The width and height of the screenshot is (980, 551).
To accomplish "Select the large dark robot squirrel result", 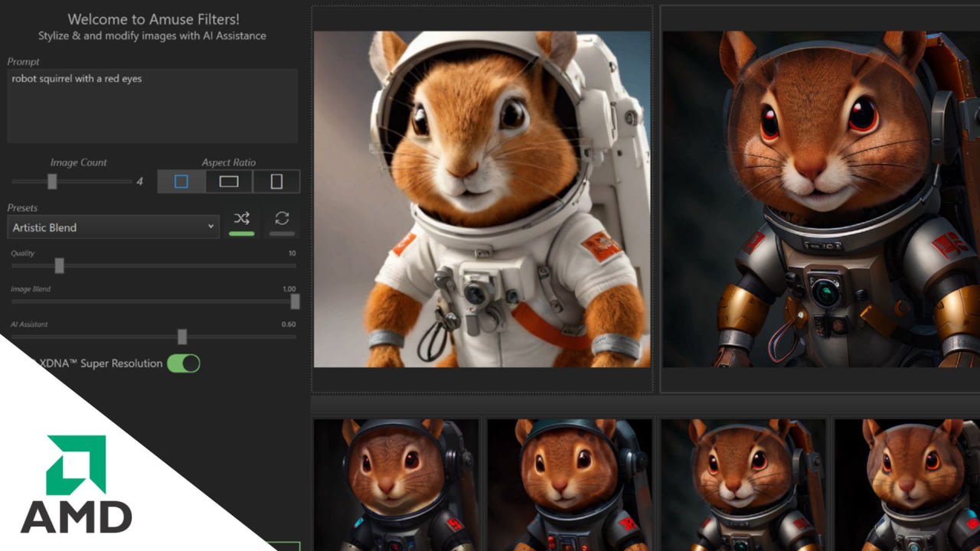I will [x=822, y=199].
